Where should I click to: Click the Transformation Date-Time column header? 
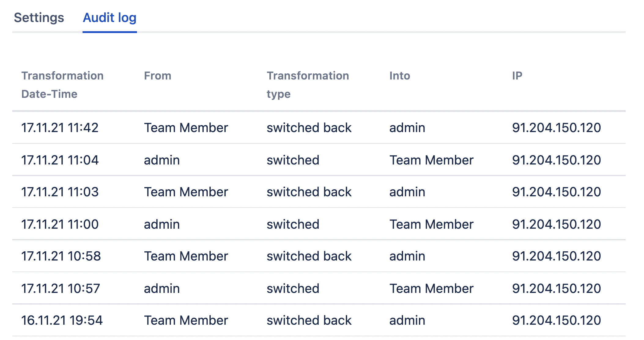click(x=62, y=85)
